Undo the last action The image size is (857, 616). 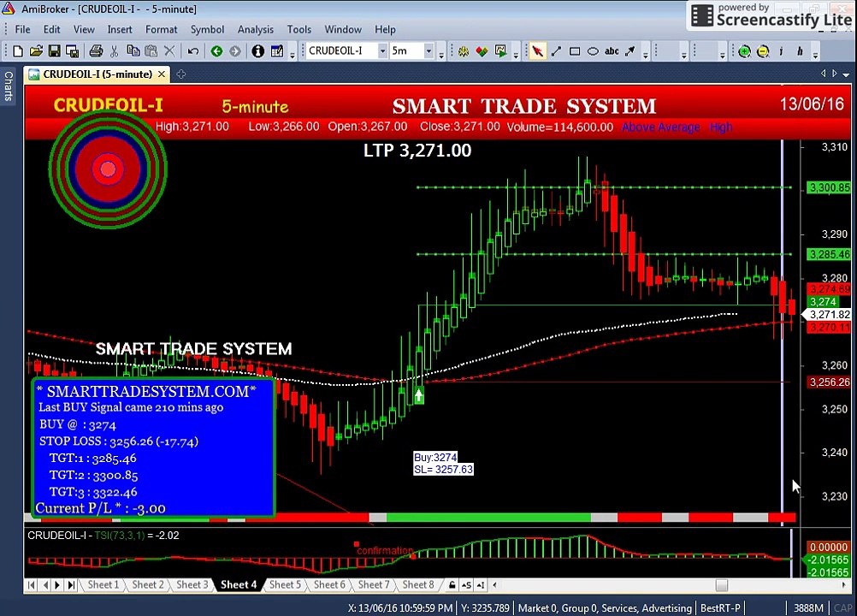[193, 51]
